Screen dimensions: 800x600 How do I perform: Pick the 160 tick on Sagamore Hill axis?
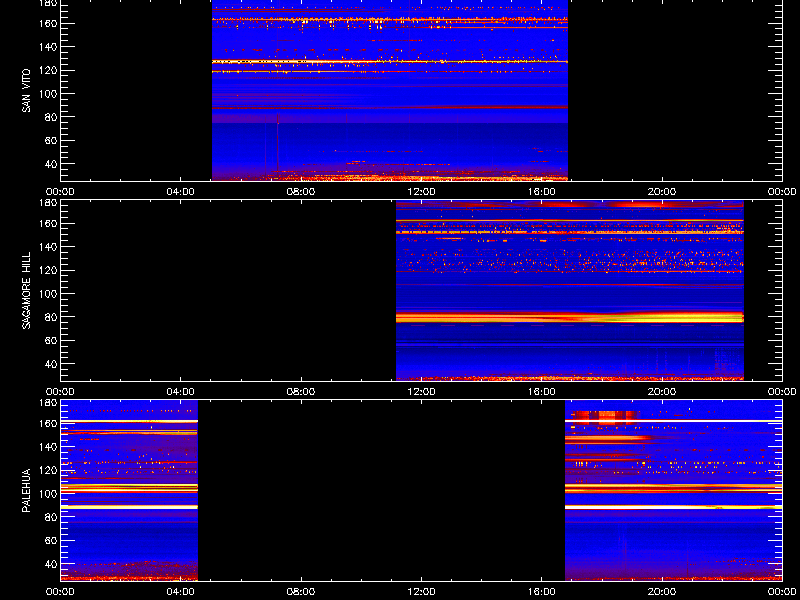click(x=49, y=223)
